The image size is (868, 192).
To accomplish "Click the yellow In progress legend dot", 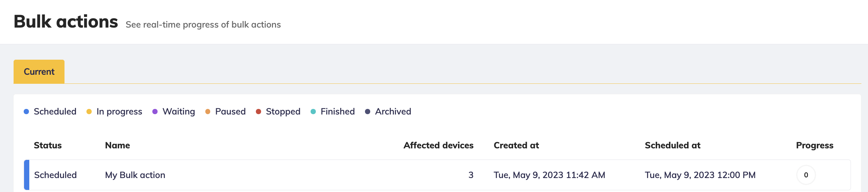I will click(x=89, y=112).
